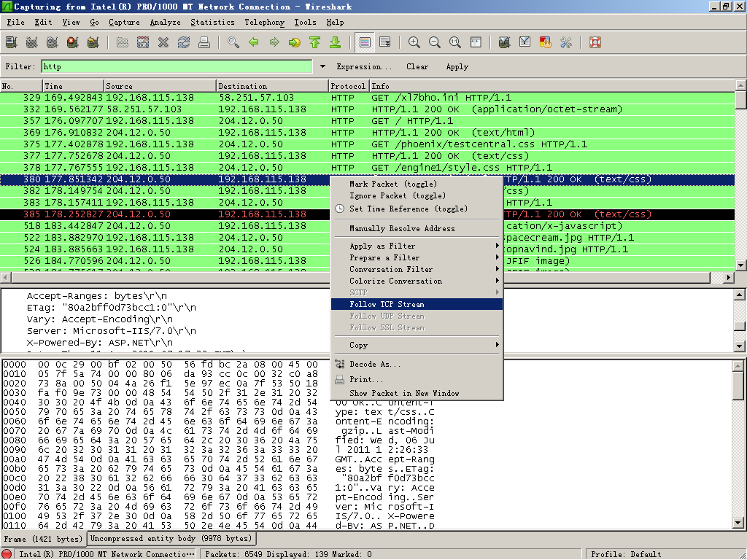Expand Copy submenu in context menu
The height and width of the screenshot is (560, 747).
coord(417,345)
